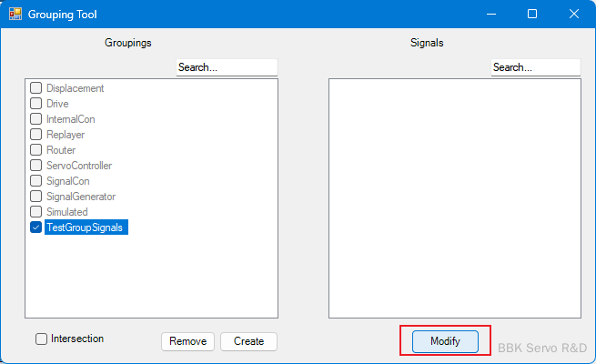596x364 pixels.
Task: Check the Displacement grouping checkbox
Action: point(36,88)
